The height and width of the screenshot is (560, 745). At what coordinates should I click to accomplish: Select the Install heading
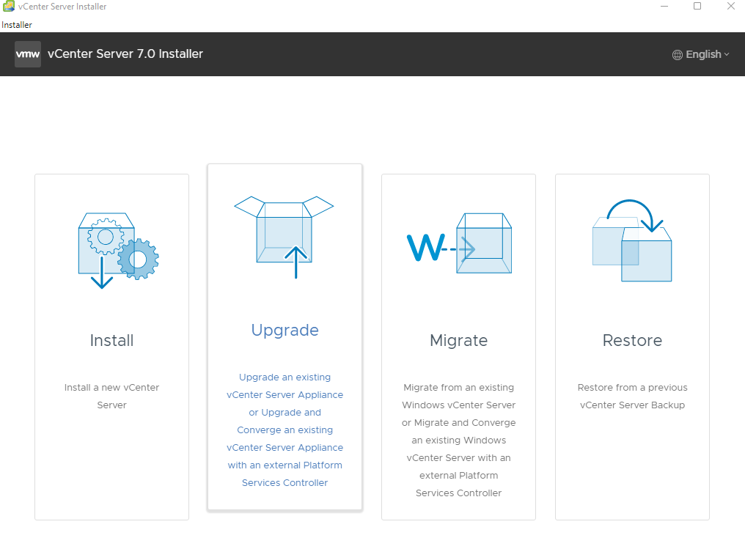tap(111, 341)
